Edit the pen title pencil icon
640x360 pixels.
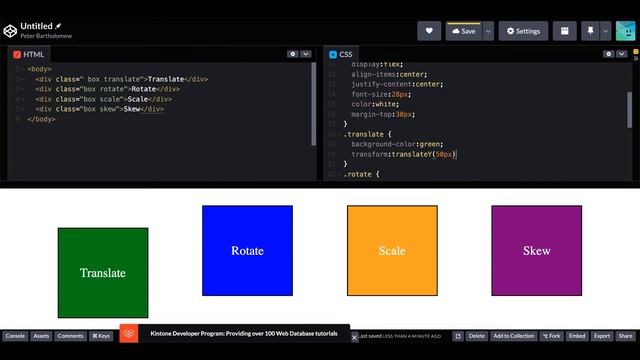[58, 26]
